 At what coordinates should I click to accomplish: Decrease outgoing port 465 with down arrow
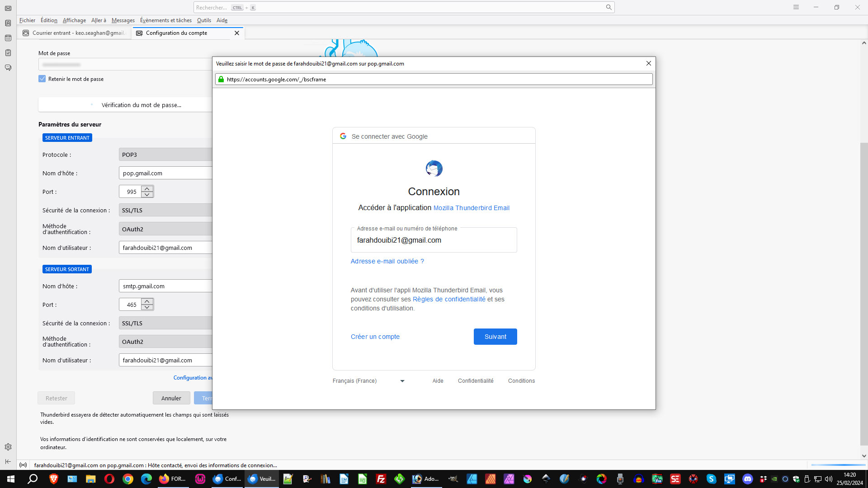(x=147, y=307)
